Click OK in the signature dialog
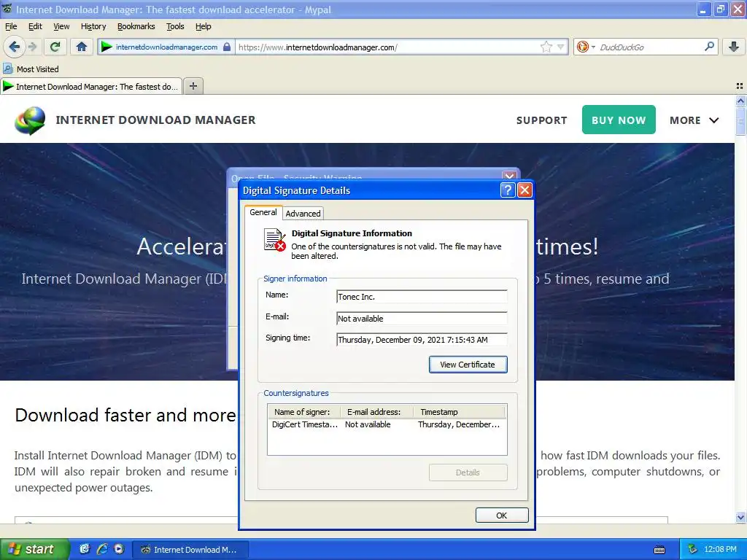747x560 pixels. click(x=502, y=516)
